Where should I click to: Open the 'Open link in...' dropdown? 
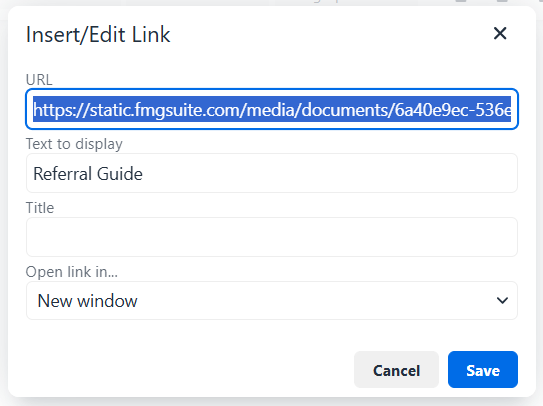pyautogui.click(x=272, y=300)
